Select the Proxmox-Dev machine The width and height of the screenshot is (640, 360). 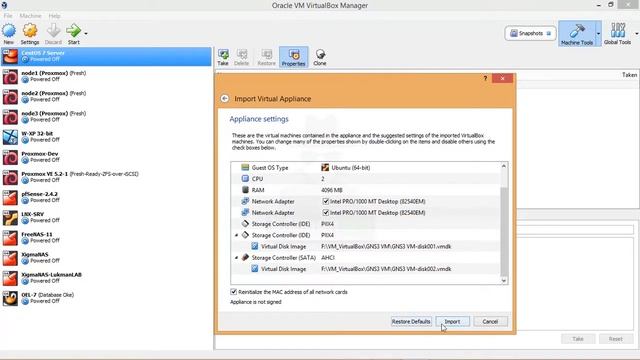click(x=106, y=157)
